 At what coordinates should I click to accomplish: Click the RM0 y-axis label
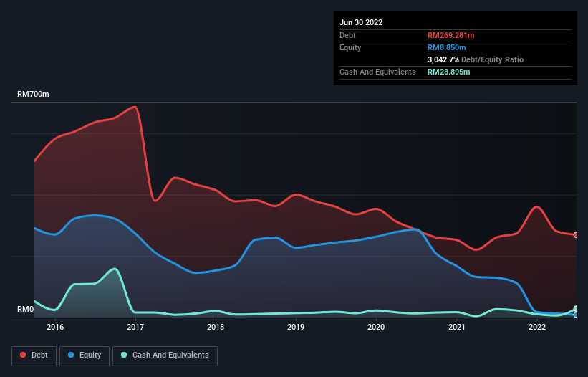[26, 309]
